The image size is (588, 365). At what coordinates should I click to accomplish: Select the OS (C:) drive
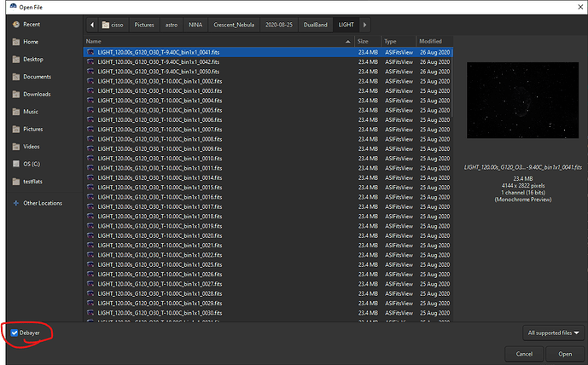click(x=32, y=164)
